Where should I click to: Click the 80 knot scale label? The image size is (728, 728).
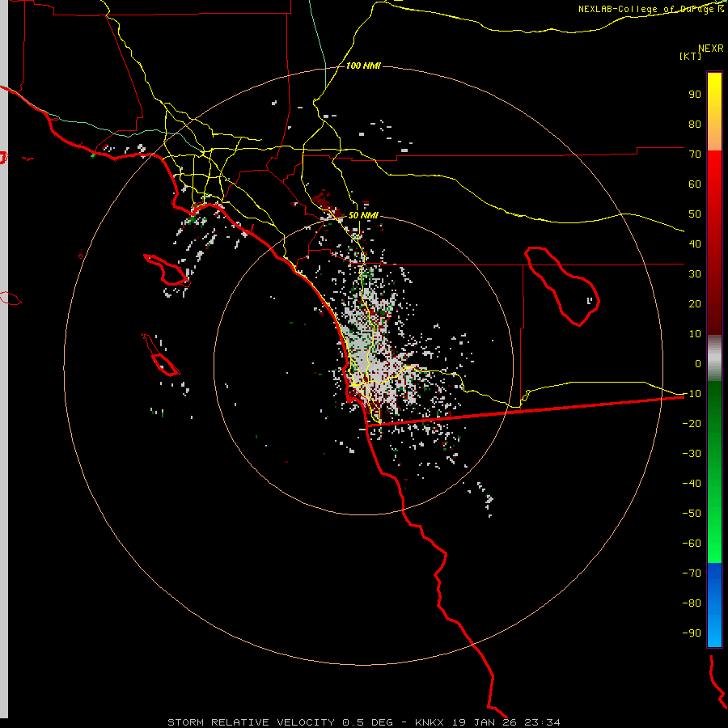coord(695,124)
